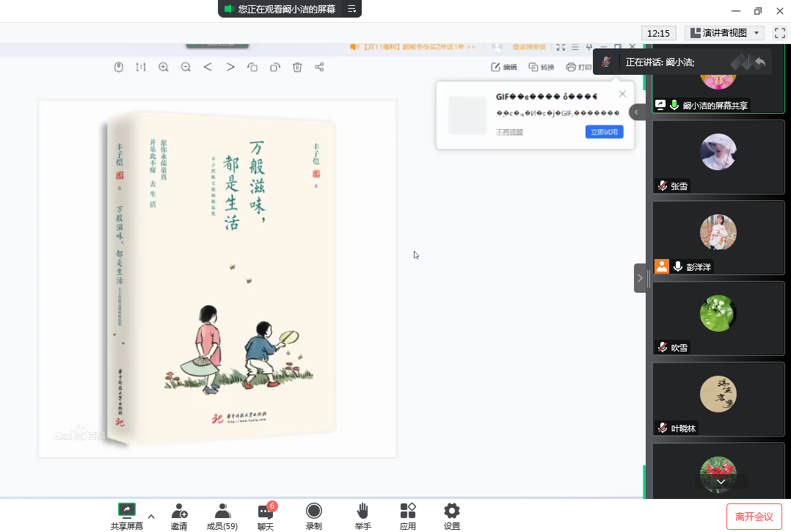The width and height of the screenshot is (791, 532).
Task: Click the muted mic icon in speaking bar
Action: (606, 62)
